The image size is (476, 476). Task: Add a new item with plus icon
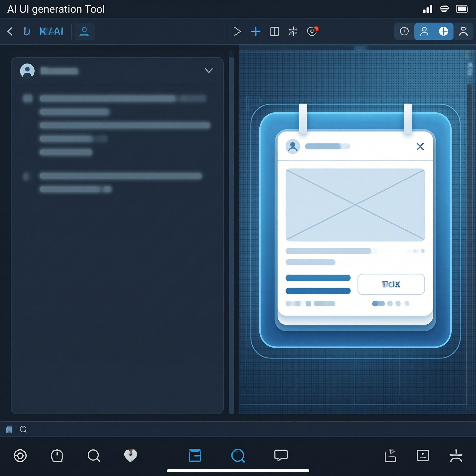tap(256, 31)
